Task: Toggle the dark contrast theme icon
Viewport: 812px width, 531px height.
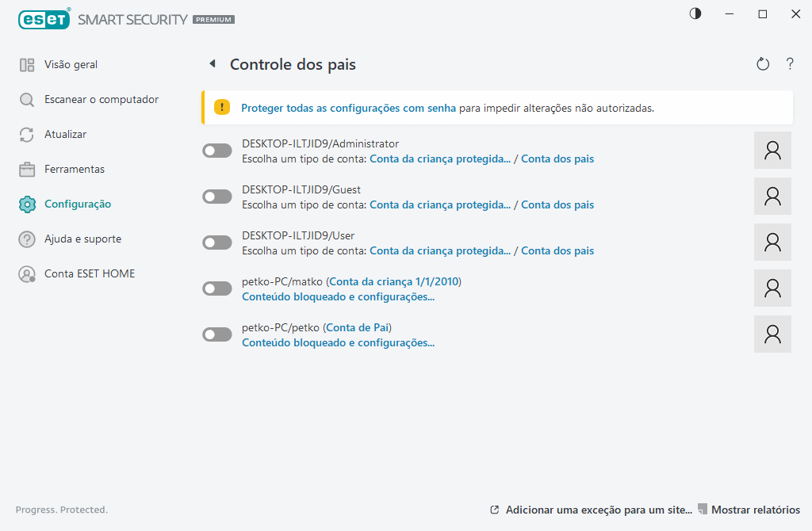Action: pos(695,14)
